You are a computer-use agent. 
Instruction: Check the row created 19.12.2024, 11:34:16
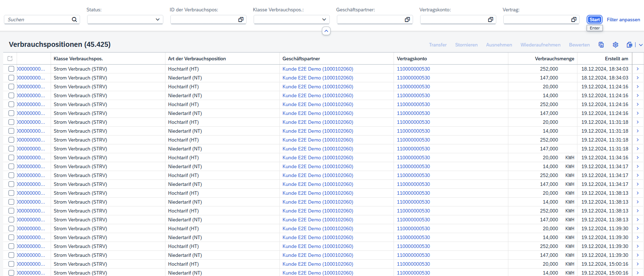11,158
